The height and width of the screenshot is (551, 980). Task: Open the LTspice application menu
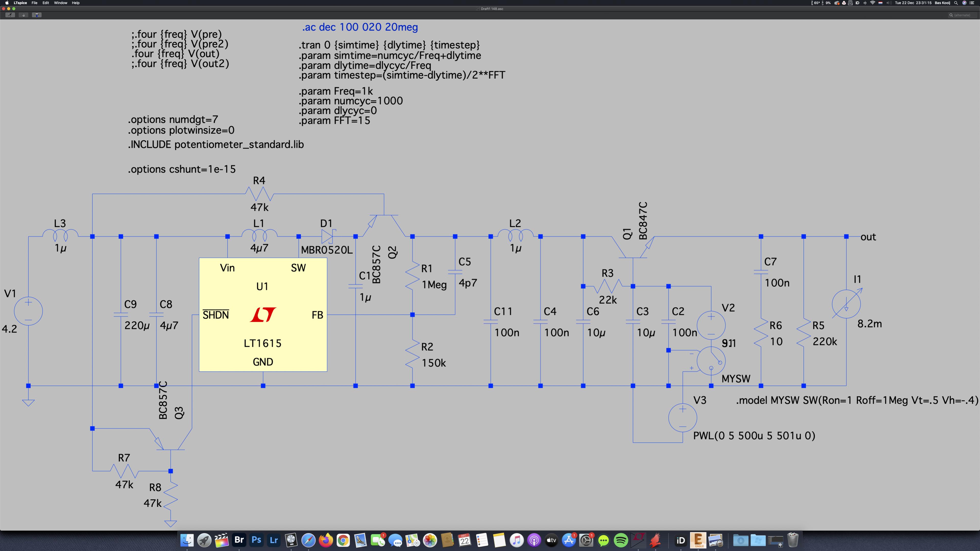coord(20,3)
